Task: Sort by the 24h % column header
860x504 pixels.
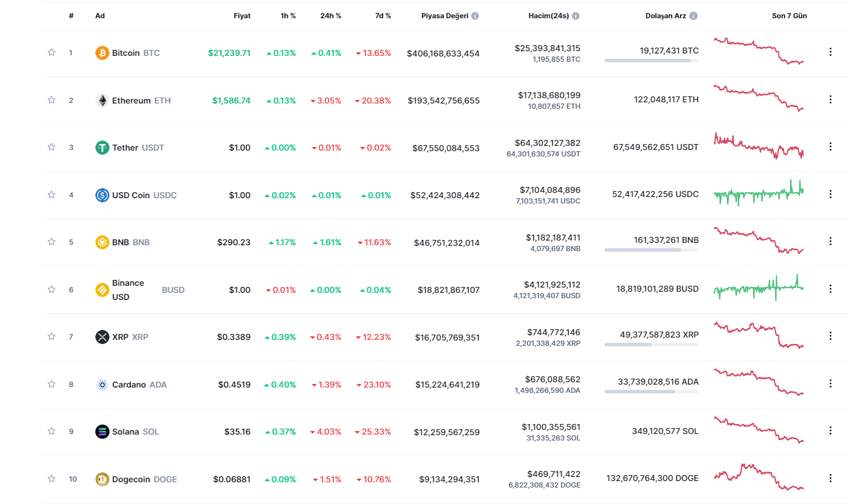Action: click(330, 16)
